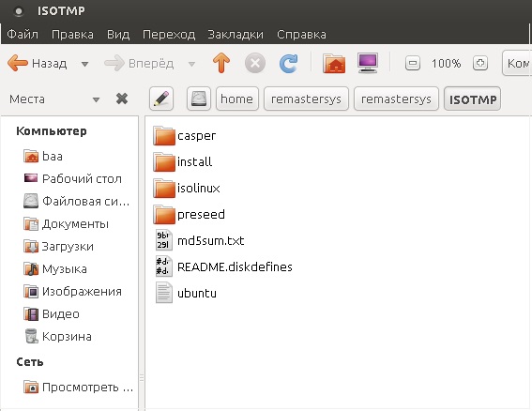Reload the current folder view
Viewport: 532px width, 411px height.
[x=288, y=63]
